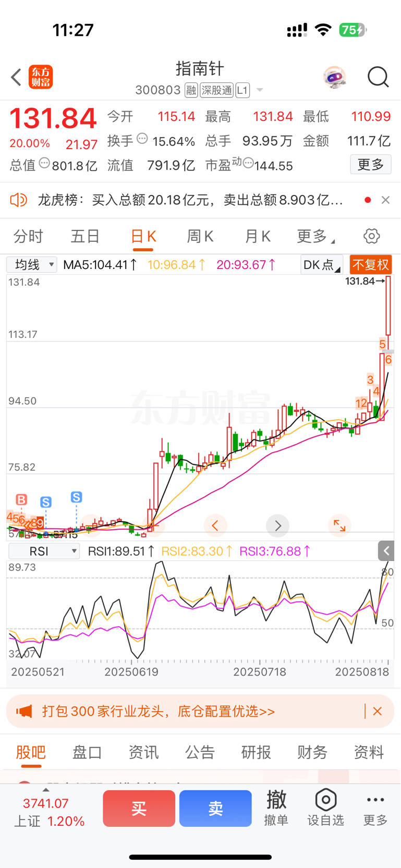401x868 pixels.
Task: Open chart settings gear icon
Action: (x=372, y=236)
